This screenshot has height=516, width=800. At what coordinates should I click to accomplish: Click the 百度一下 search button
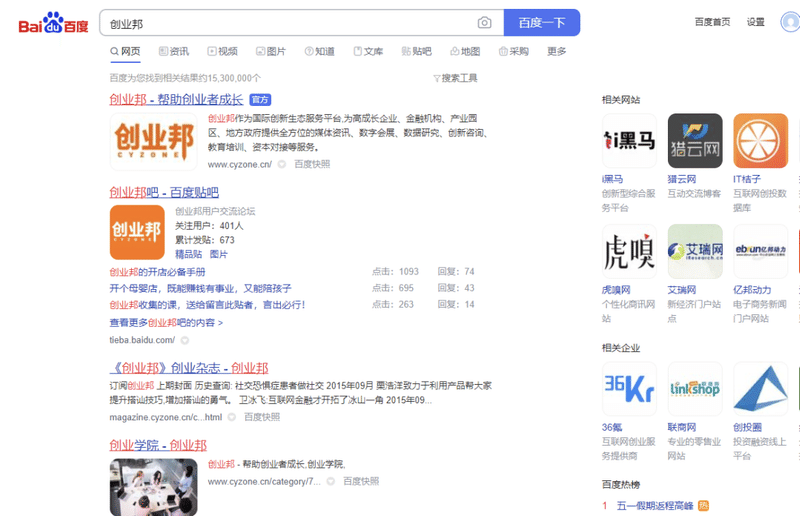coord(541,22)
